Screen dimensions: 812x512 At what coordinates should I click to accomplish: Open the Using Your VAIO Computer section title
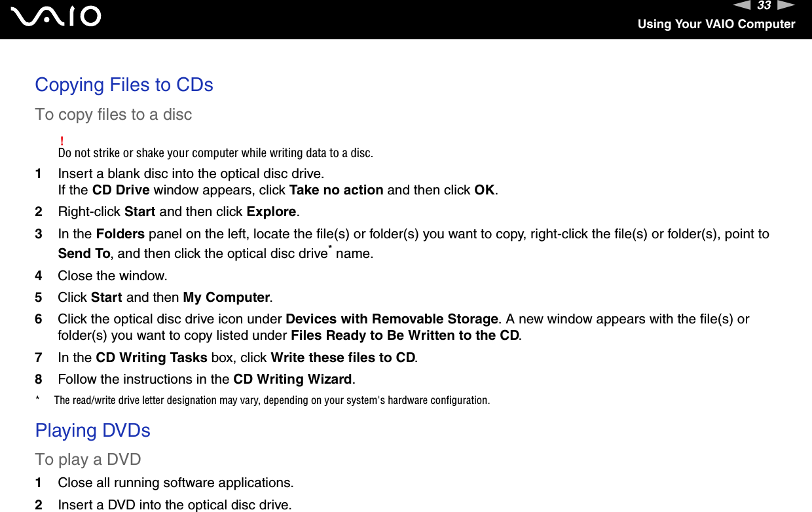tap(716, 24)
